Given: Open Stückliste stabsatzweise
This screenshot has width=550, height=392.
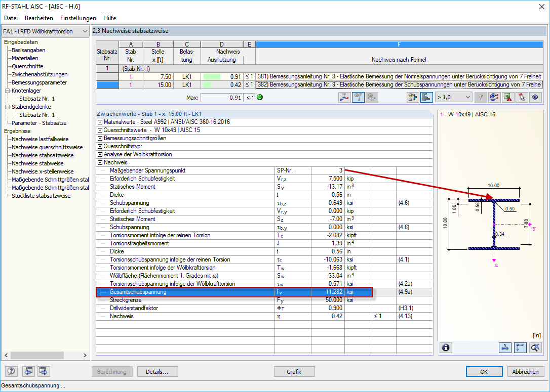Looking at the screenshot, I should [x=41, y=196].
